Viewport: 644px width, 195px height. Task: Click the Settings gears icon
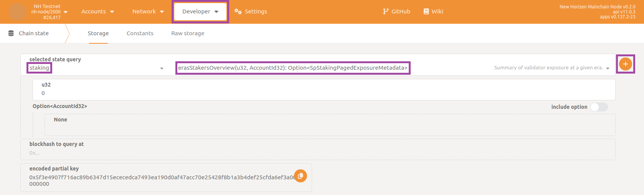238,11
